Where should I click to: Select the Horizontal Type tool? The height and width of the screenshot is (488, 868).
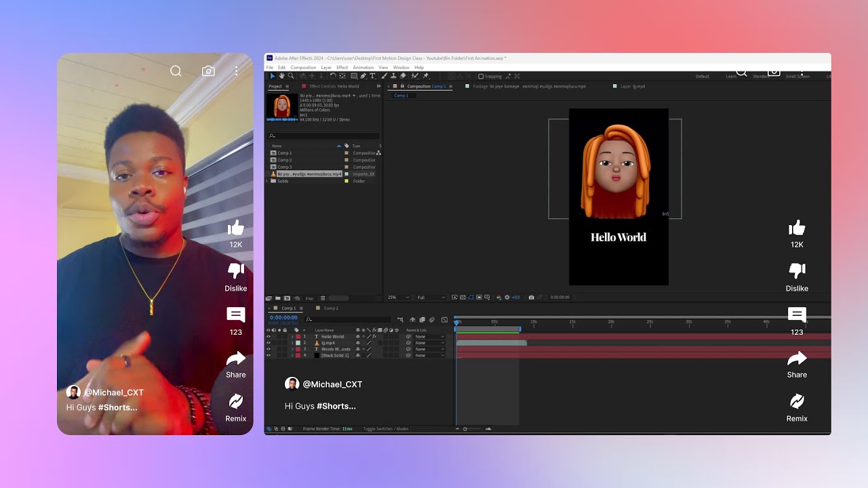[x=373, y=76]
